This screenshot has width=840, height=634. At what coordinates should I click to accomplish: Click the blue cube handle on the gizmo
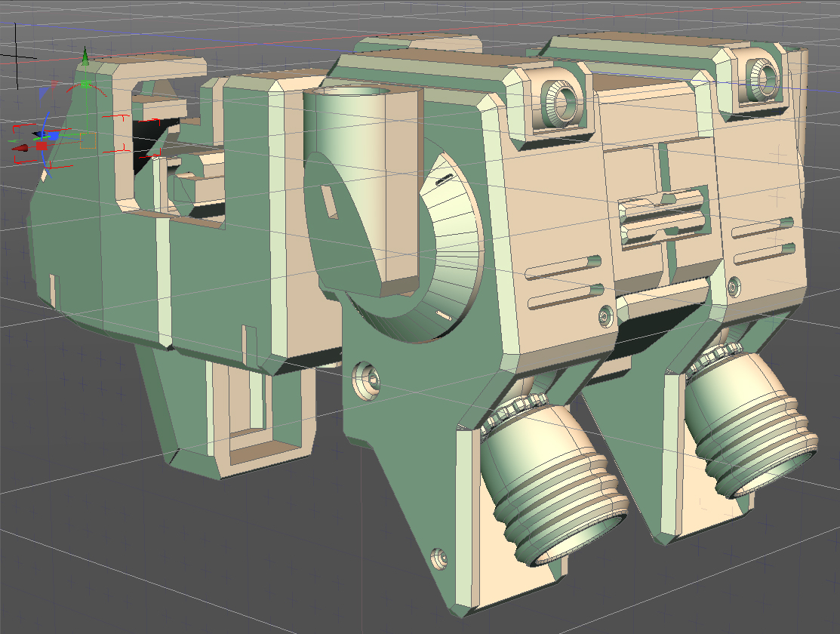pyautogui.click(x=52, y=137)
